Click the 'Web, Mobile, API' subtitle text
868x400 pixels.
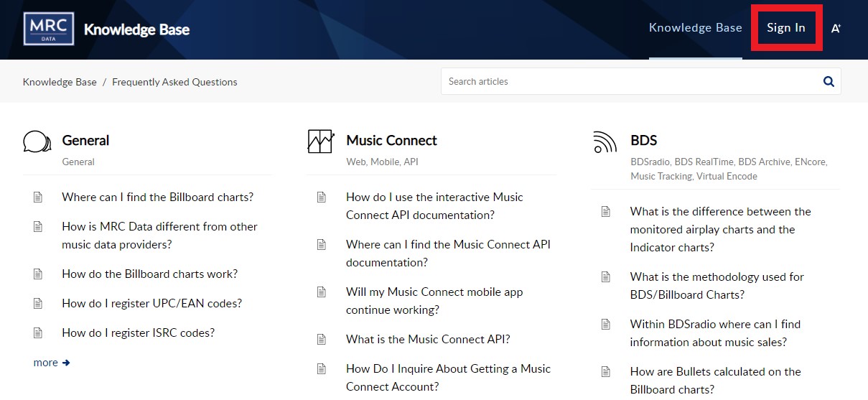pos(382,162)
